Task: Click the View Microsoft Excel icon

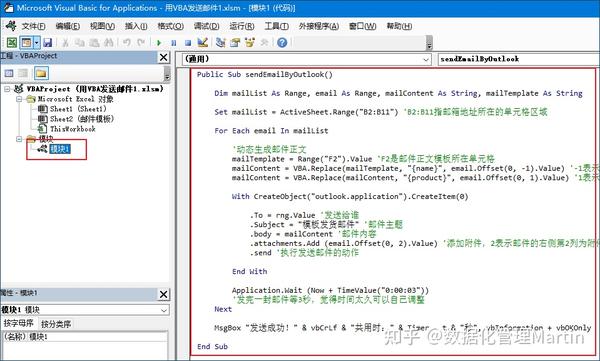Action: click(11, 42)
